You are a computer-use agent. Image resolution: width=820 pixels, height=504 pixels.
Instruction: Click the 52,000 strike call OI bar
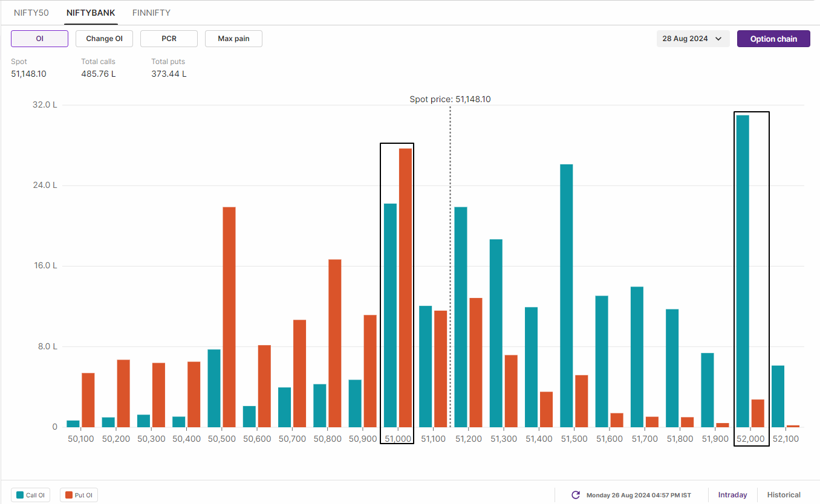coord(743,271)
